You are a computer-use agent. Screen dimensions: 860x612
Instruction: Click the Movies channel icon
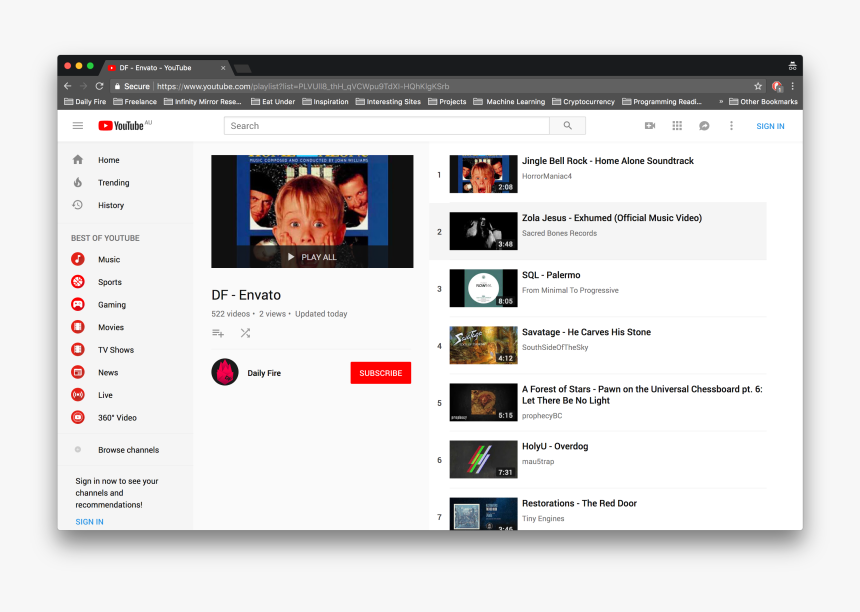tap(78, 327)
